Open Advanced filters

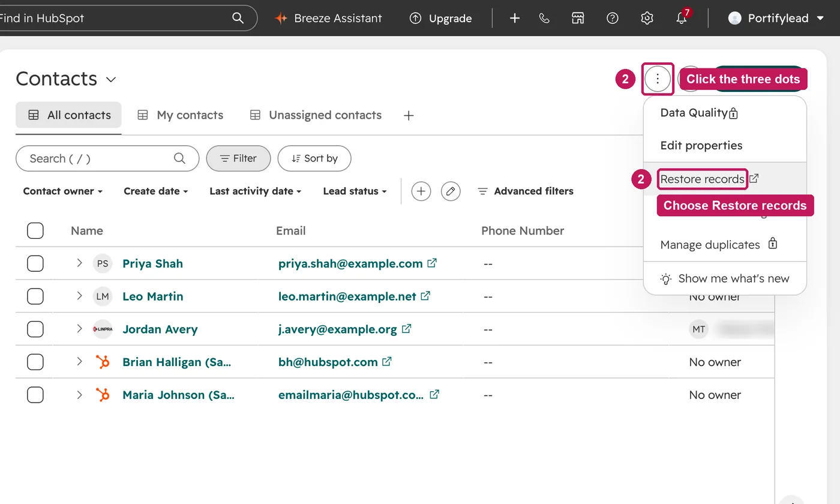point(526,191)
